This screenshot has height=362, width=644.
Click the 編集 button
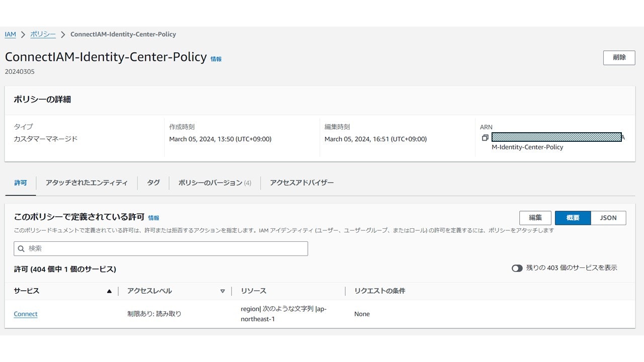[x=535, y=218]
